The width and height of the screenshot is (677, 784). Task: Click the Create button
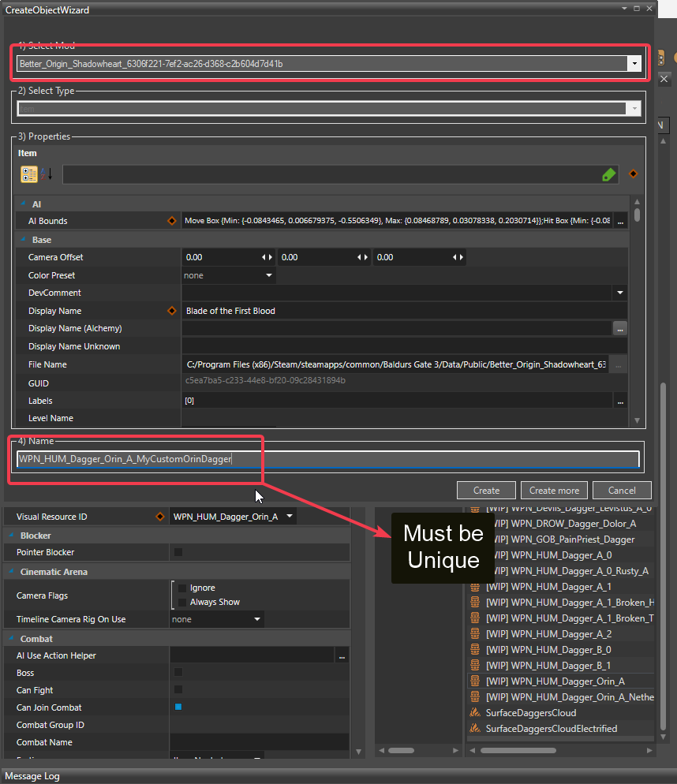(486, 490)
